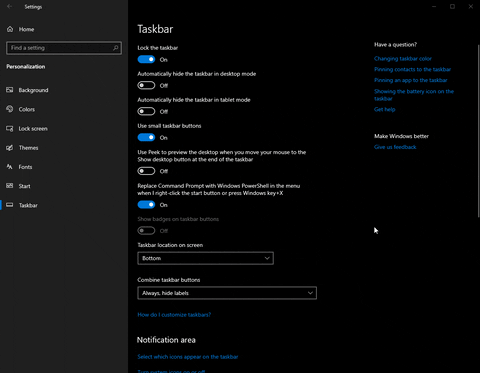Image resolution: width=480 pixels, height=373 pixels.
Task: Click the Colors palette icon
Action: (x=10, y=109)
